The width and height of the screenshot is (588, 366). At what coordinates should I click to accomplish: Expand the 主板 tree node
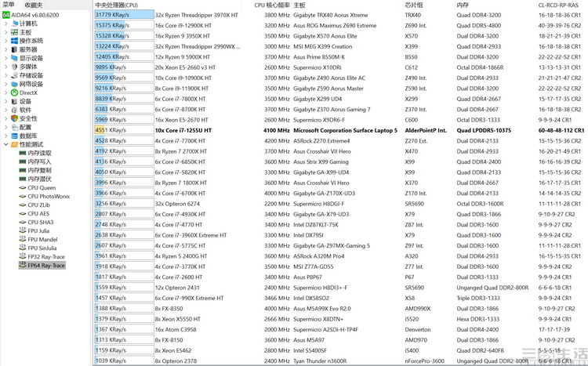(x=5, y=32)
